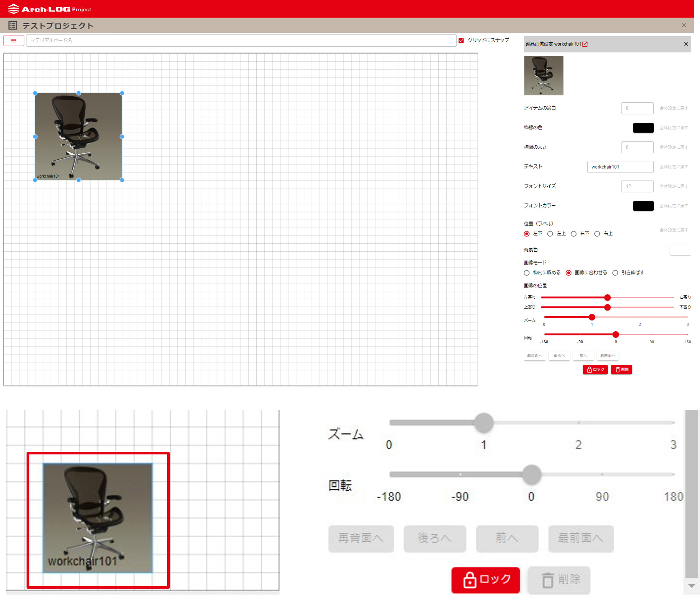Click 全体設定に戻す for テキスト

click(x=674, y=167)
